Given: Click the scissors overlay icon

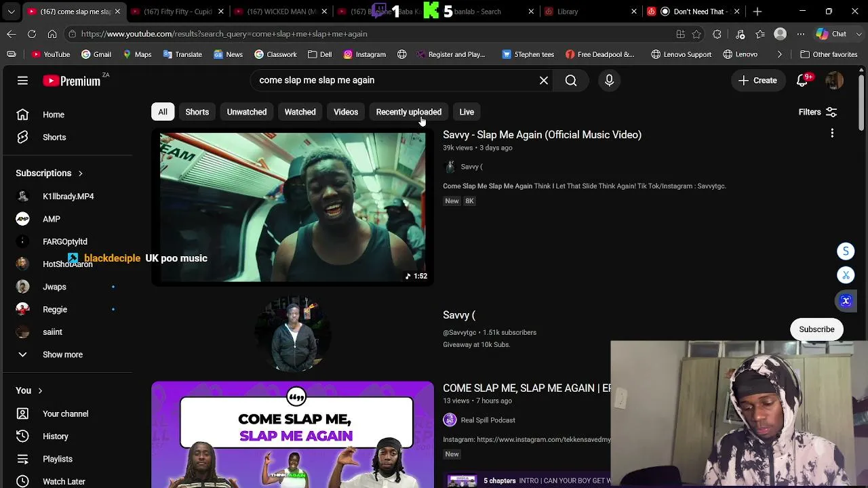Looking at the screenshot, I should (x=846, y=275).
